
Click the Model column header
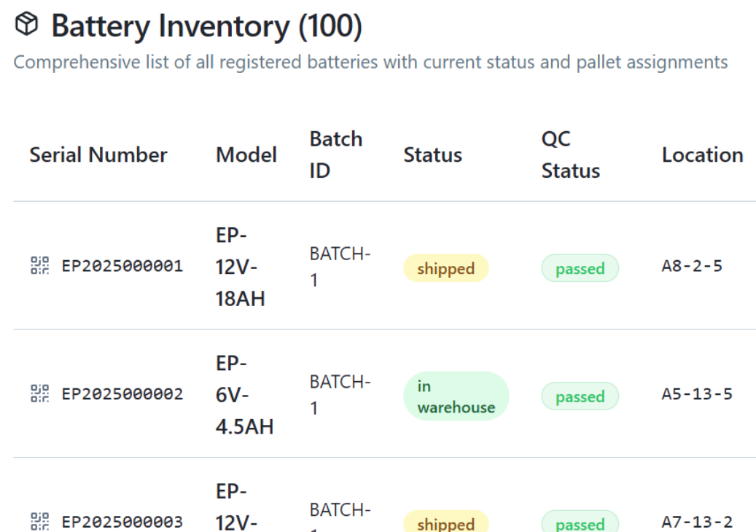[x=246, y=154]
